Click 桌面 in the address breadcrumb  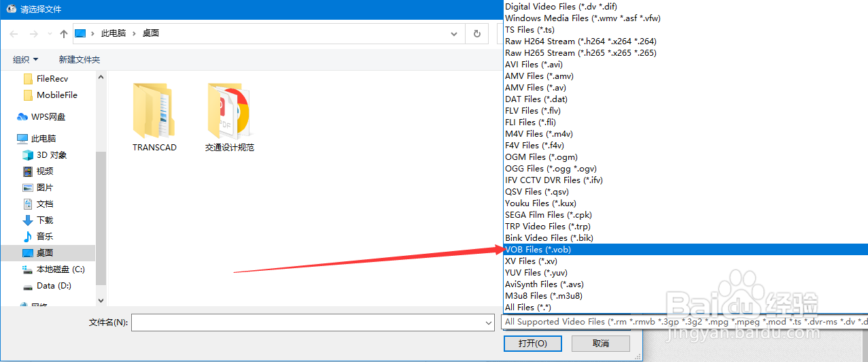pos(151,33)
